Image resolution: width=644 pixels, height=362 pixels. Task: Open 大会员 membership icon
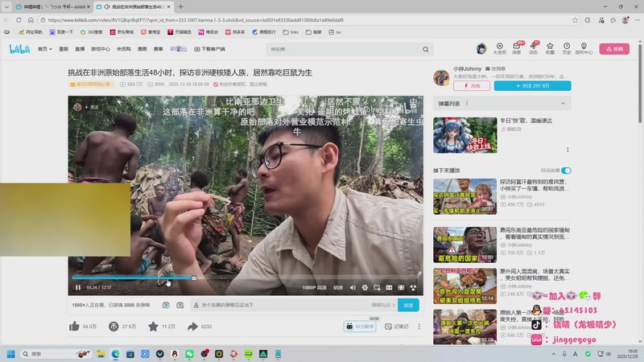(x=499, y=48)
